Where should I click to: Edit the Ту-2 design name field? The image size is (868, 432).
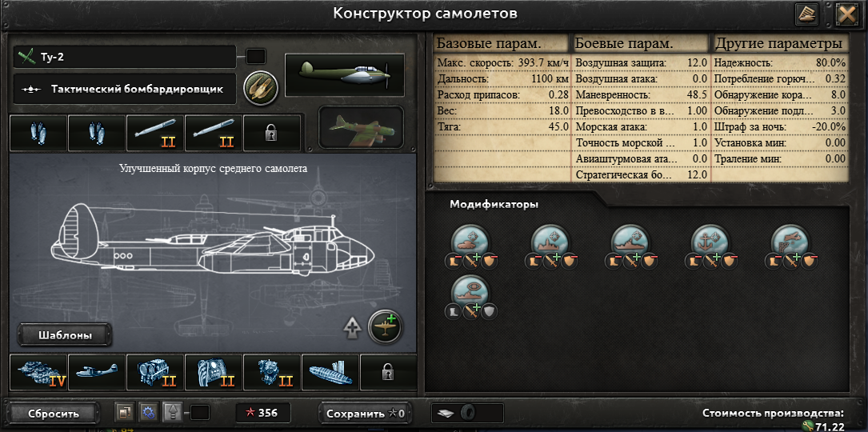point(125,57)
